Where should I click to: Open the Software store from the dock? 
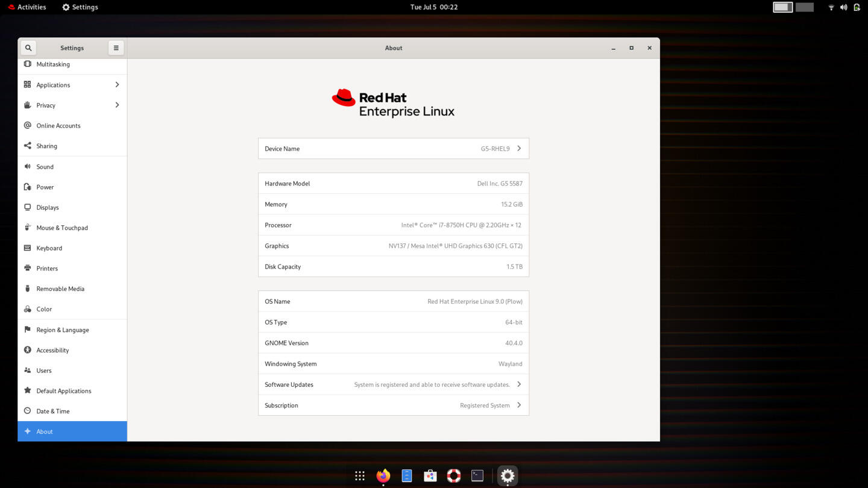coord(430,476)
